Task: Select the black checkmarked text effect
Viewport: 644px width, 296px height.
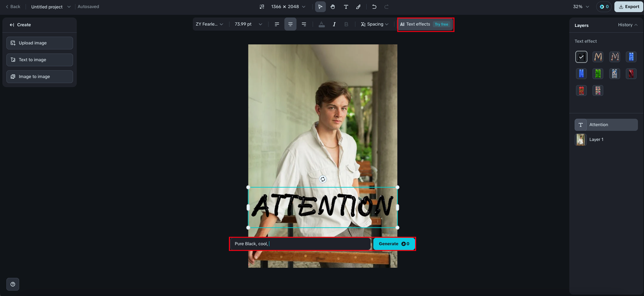Action: pos(581,57)
